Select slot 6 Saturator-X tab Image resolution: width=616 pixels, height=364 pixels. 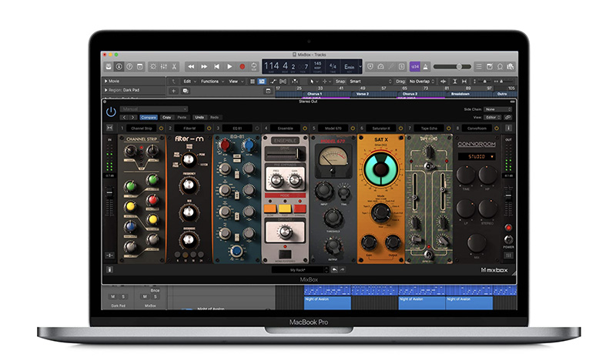380,128
